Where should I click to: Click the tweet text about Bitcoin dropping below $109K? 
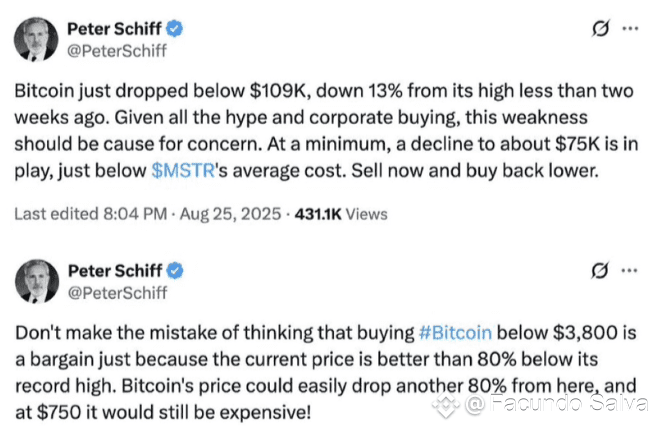coord(326,131)
